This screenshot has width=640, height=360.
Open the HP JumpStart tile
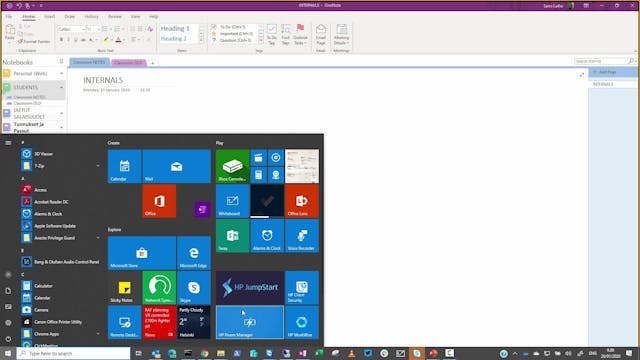(x=250, y=287)
